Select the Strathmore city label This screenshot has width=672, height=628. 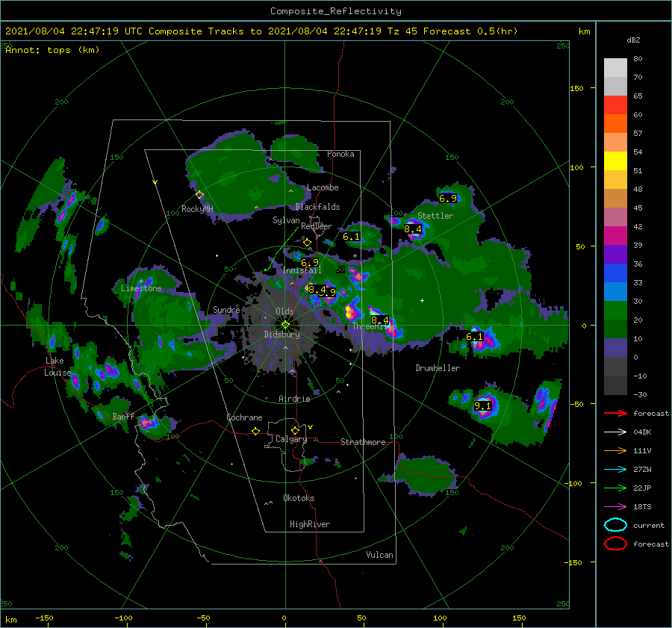363,442
